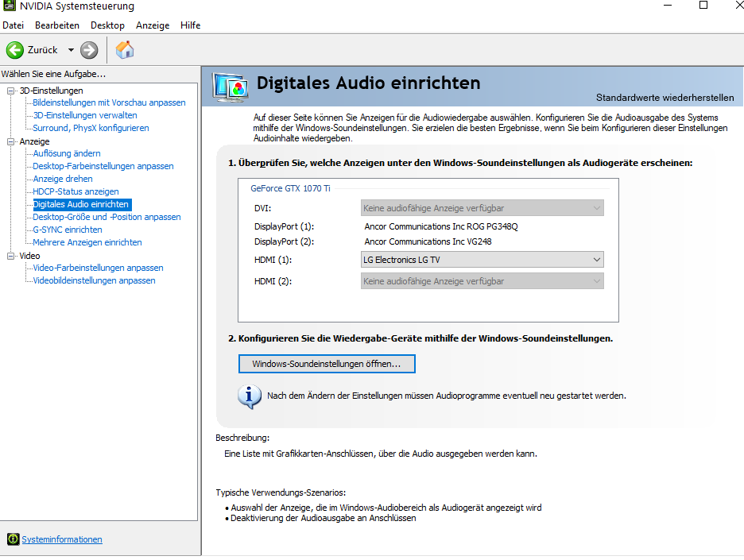Open the Hilfe menu

pos(190,25)
